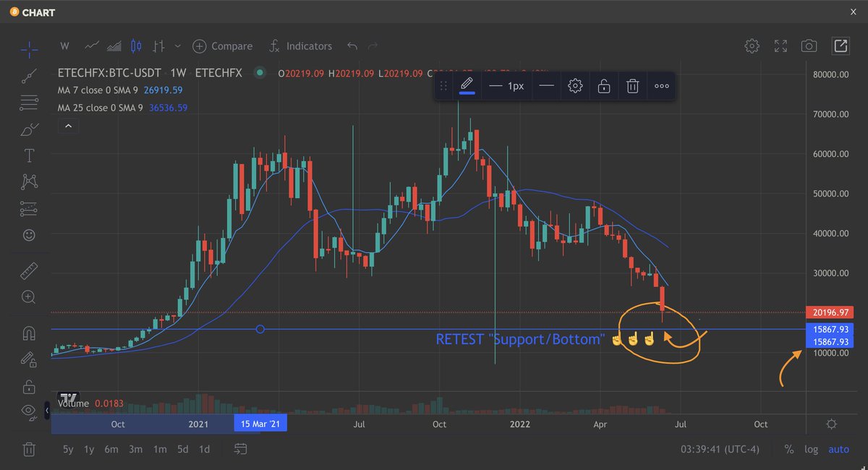The width and height of the screenshot is (868, 470).
Task: Click the 15 Mar '21 date marker
Action: coord(260,424)
